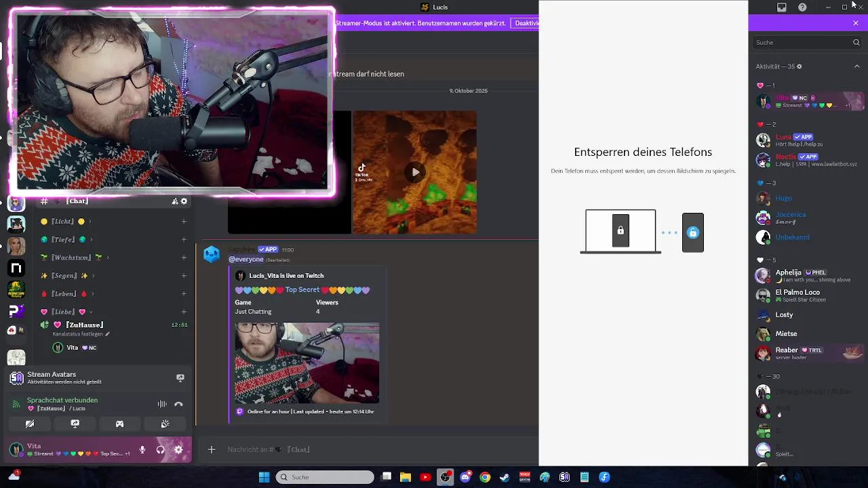Click the Deaktivieren button in streamer banner
The width and height of the screenshot is (868, 488).
point(526,23)
